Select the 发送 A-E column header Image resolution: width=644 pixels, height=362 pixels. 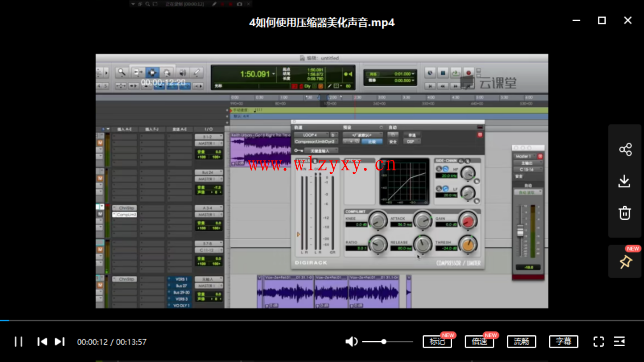tap(179, 129)
